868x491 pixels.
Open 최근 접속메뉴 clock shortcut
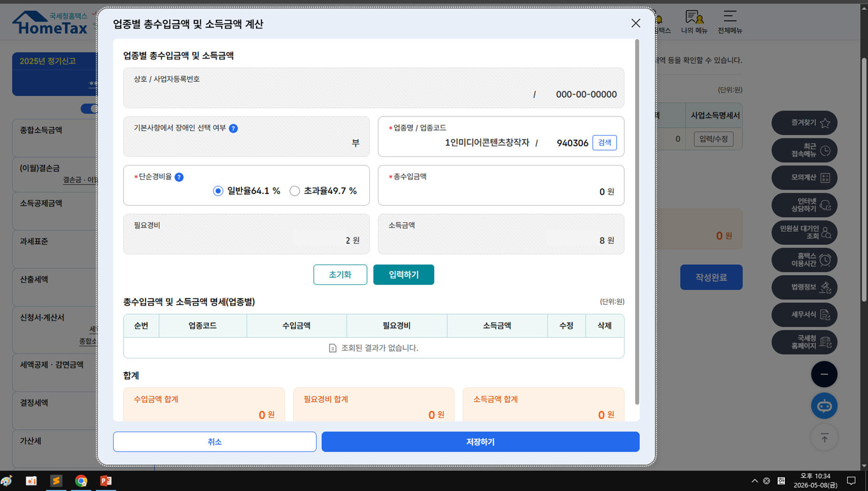(804, 150)
